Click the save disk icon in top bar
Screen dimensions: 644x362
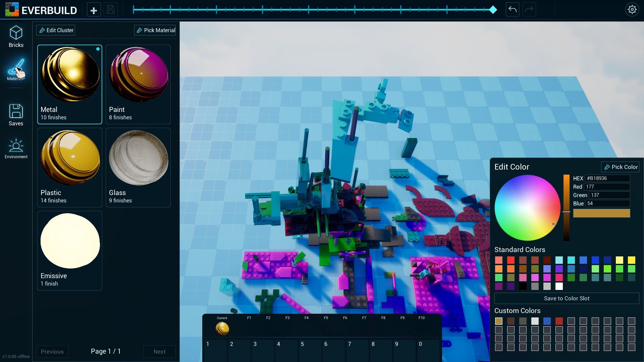pos(111,10)
